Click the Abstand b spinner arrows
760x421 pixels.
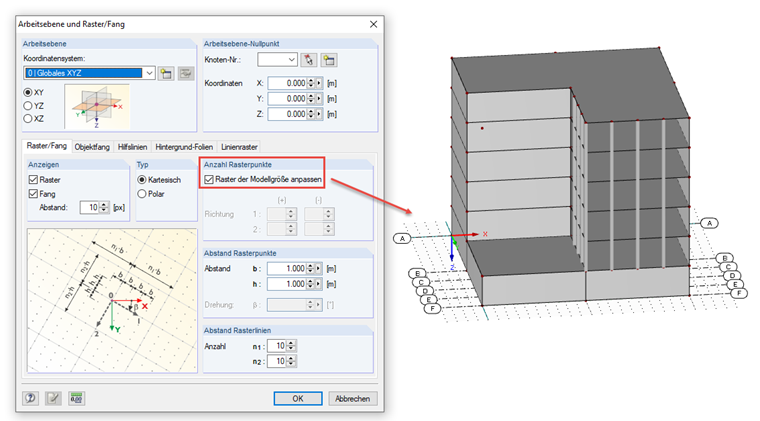coord(311,268)
